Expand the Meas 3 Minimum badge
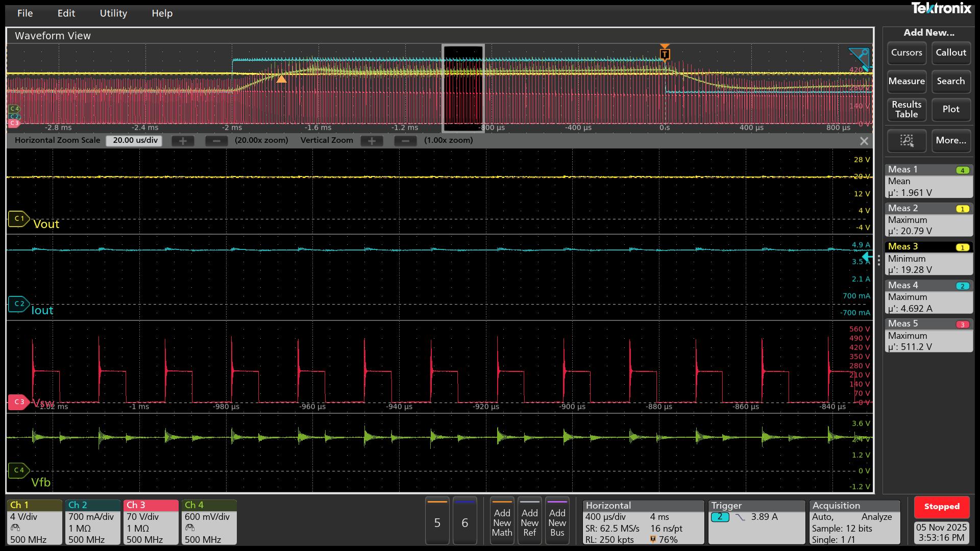 click(928, 259)
